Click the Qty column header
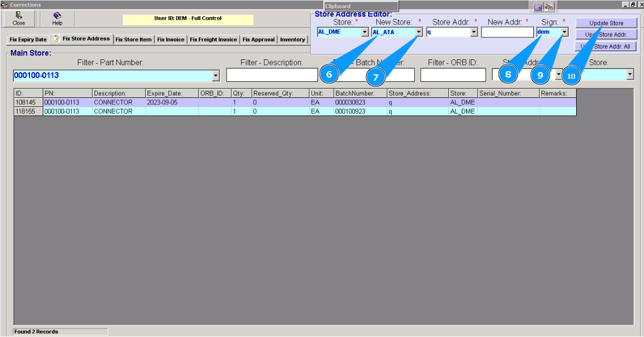Image resolution: width=644 pixels, height=337 pixels. pyautogui.click(x=241, y=93)
